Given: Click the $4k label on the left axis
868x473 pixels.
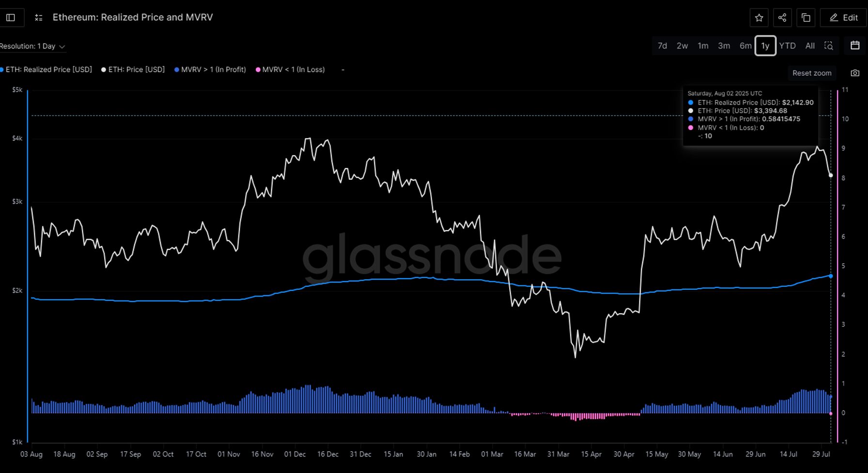Looking at the screenshot, I should coord(17,138).
